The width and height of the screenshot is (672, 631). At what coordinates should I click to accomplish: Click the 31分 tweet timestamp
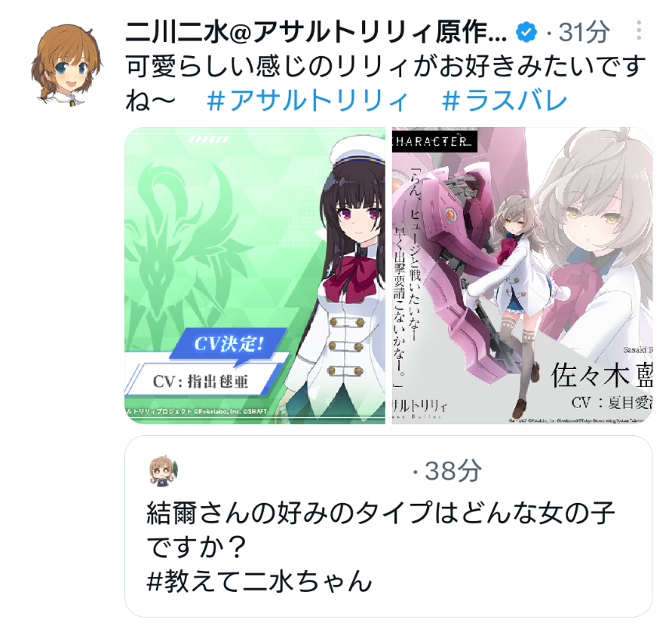[584, 32]
